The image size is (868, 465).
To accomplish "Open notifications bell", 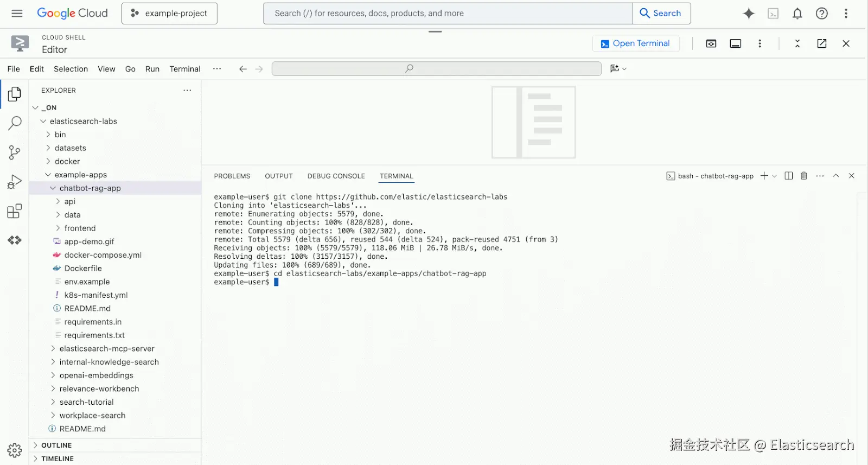I will click(x=797, y=14).
